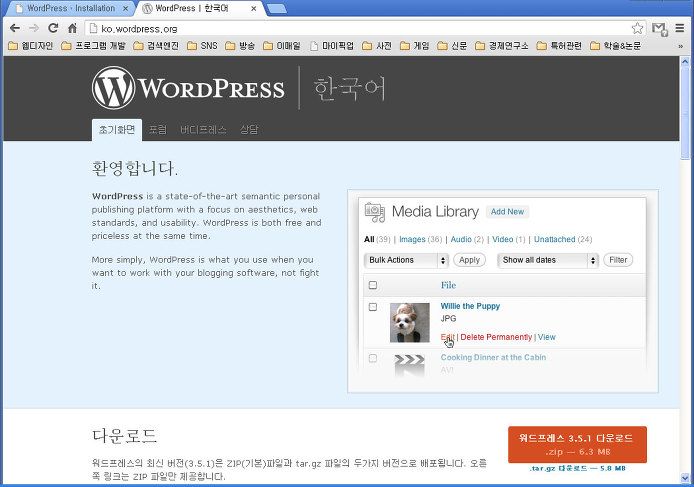The width and height of the screenshot is (694, 487).
Task: Open the 마이픽업 bookmark page
Action: pos(332,46)
